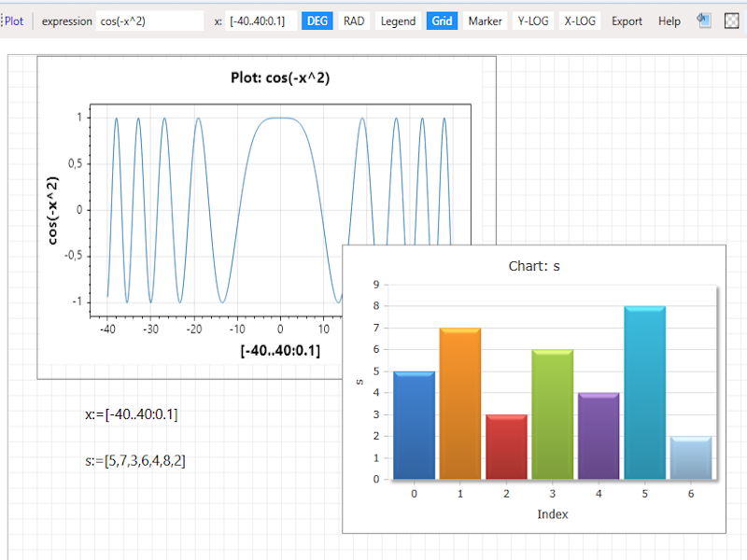Viewport: 747px width, 560px height.
Task: Toggle the Legend display
Action: click(x=398, y=21)
